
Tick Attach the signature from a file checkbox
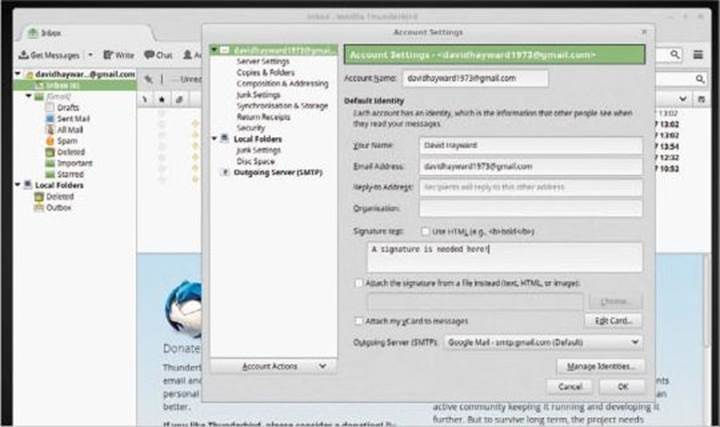click(x=359, y=283)
